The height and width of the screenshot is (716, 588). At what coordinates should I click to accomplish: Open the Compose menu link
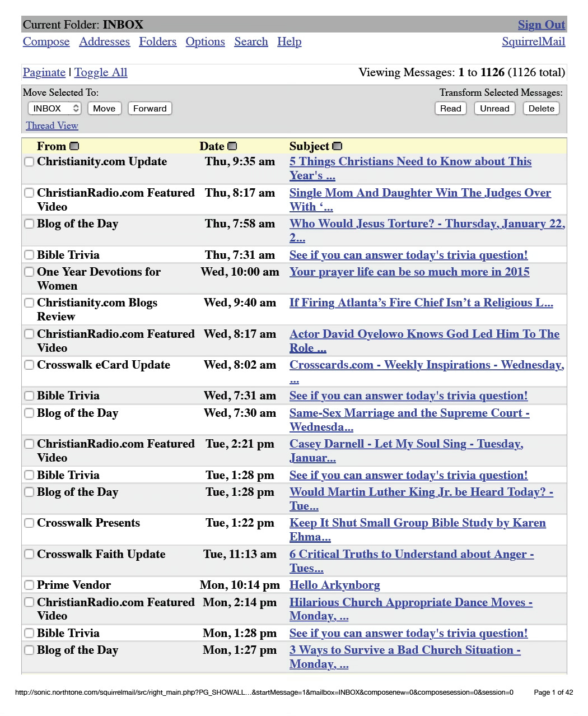point(46,41)
